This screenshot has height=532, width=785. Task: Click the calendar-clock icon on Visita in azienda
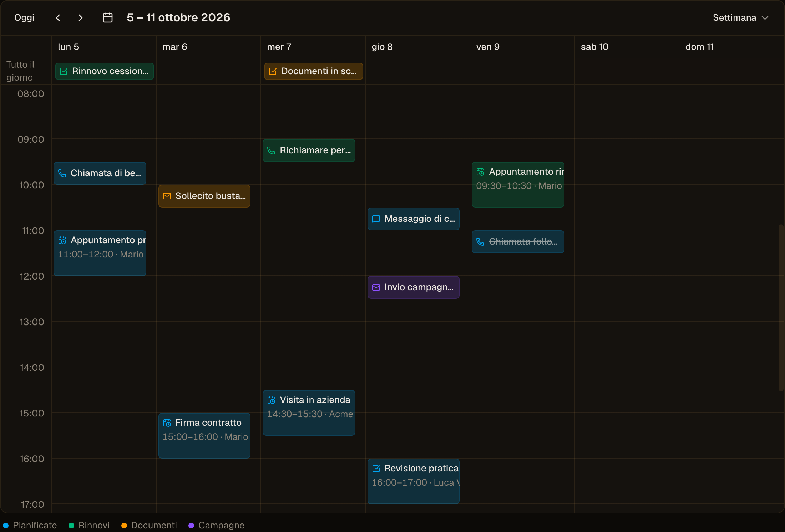[272, 400]
